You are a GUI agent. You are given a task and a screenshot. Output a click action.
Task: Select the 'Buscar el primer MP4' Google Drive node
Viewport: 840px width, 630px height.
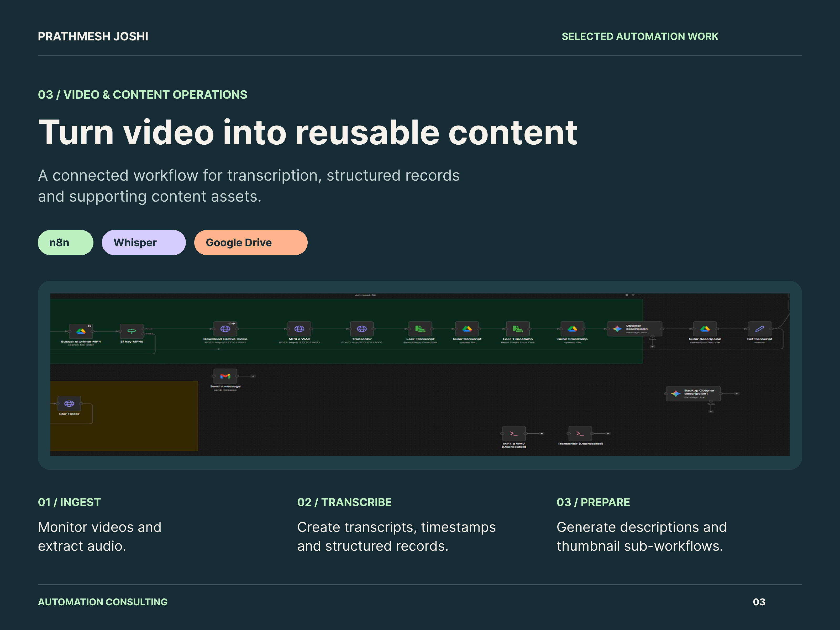click(81, 331)
